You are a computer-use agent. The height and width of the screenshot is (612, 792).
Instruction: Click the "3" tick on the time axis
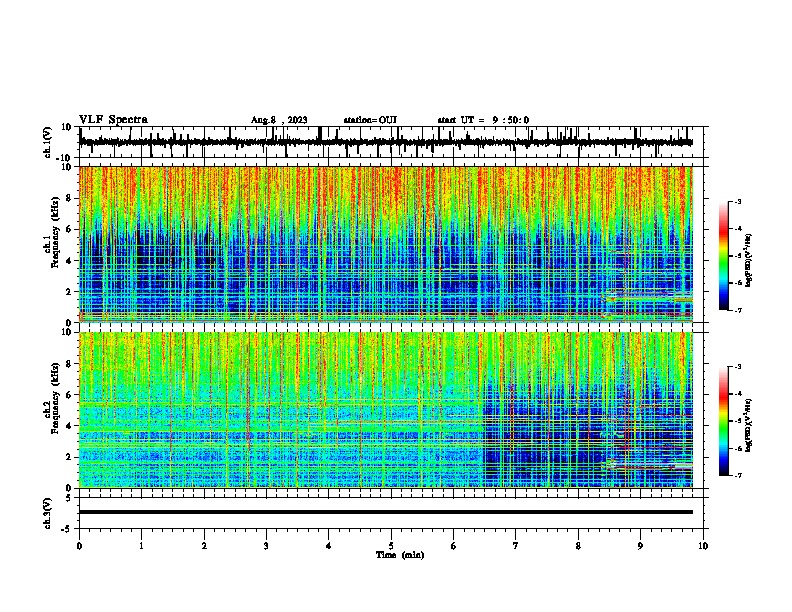click(x=266, y=546)
